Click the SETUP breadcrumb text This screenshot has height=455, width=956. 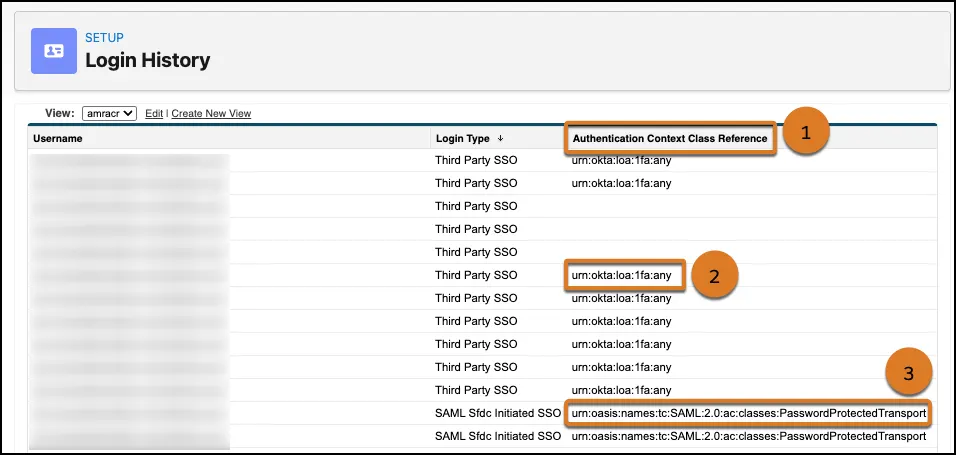click(104, 38)
